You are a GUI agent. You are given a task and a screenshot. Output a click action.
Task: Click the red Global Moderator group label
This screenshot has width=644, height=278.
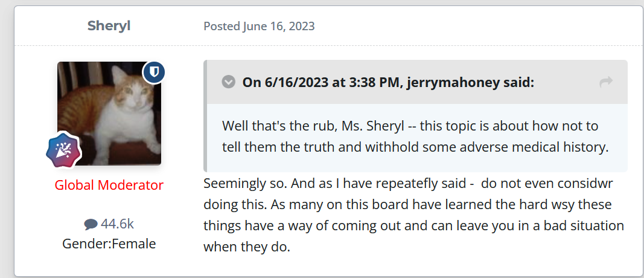click(109, 185)
